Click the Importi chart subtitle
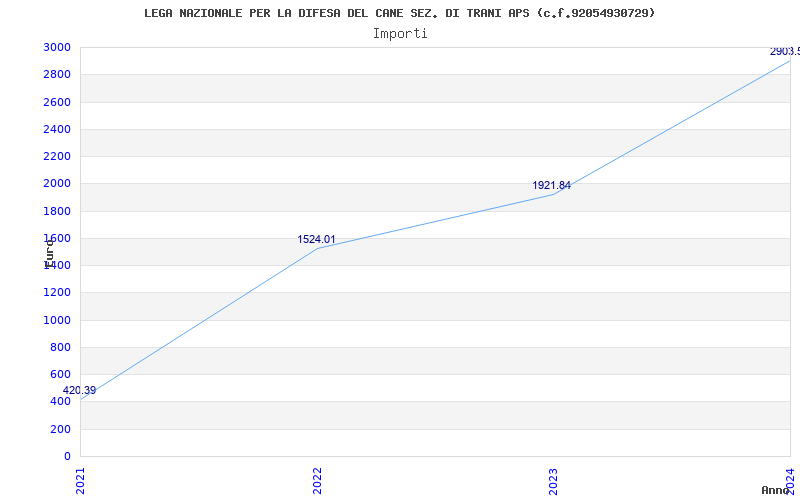Screen dimensions: 800x500 tap(400, 34)
